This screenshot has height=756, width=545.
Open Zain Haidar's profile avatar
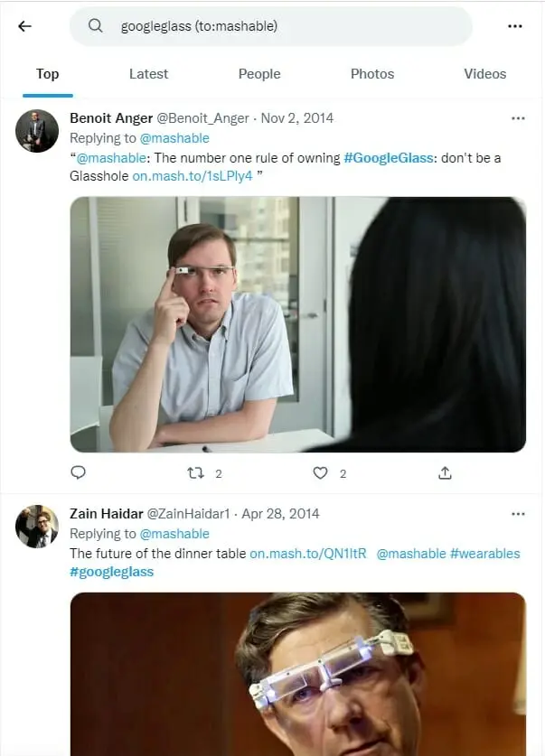click(x=37, y=527)
